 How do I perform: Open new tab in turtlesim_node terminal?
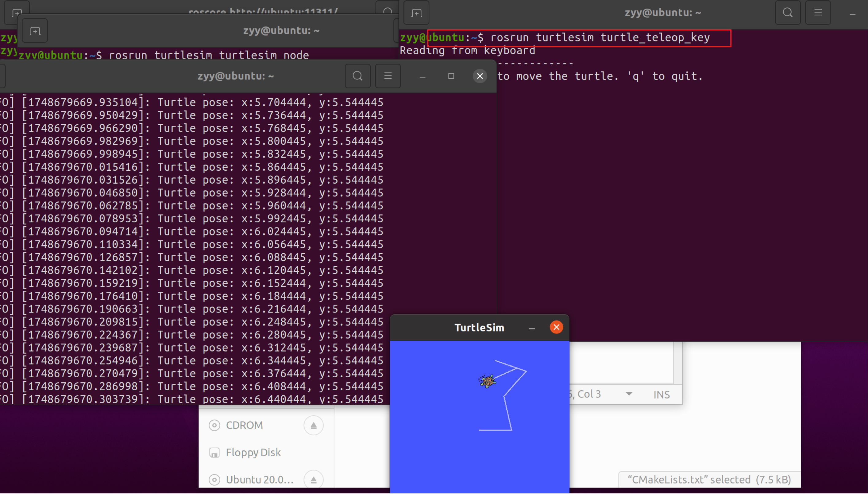35,31
